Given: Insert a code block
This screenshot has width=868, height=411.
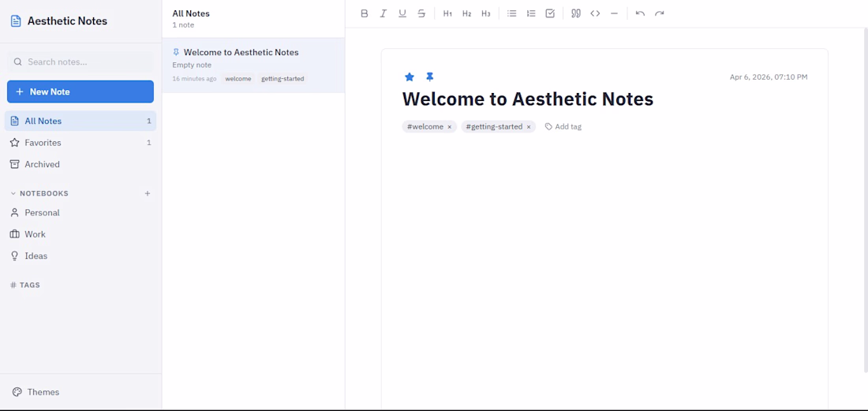Looking at the screenshot, I should coord(595,13).
